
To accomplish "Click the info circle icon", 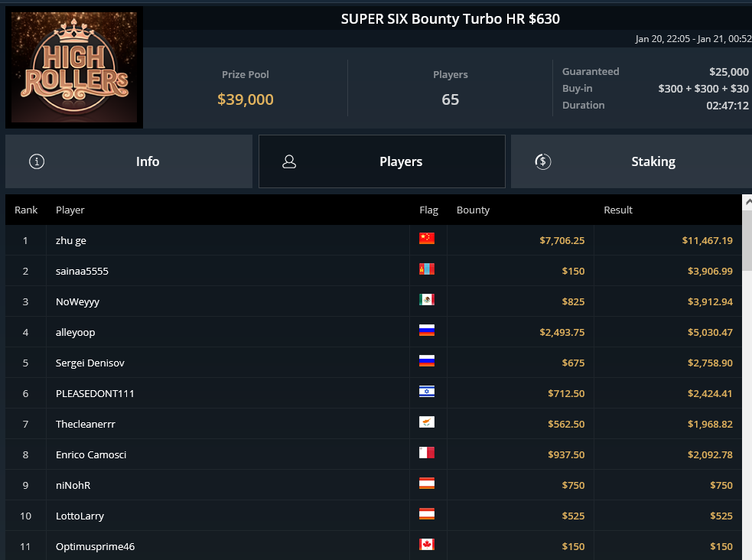I will 37,161.
